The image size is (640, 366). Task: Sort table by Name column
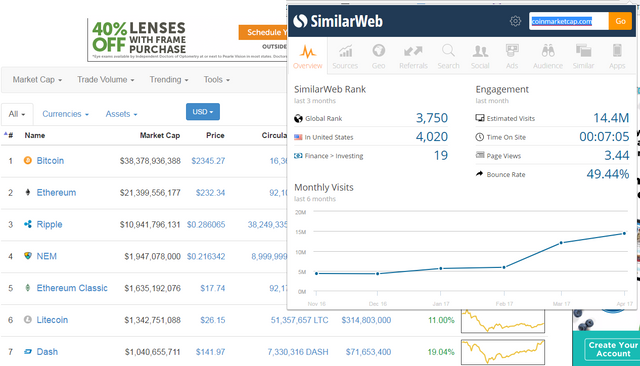coord(35,135)
